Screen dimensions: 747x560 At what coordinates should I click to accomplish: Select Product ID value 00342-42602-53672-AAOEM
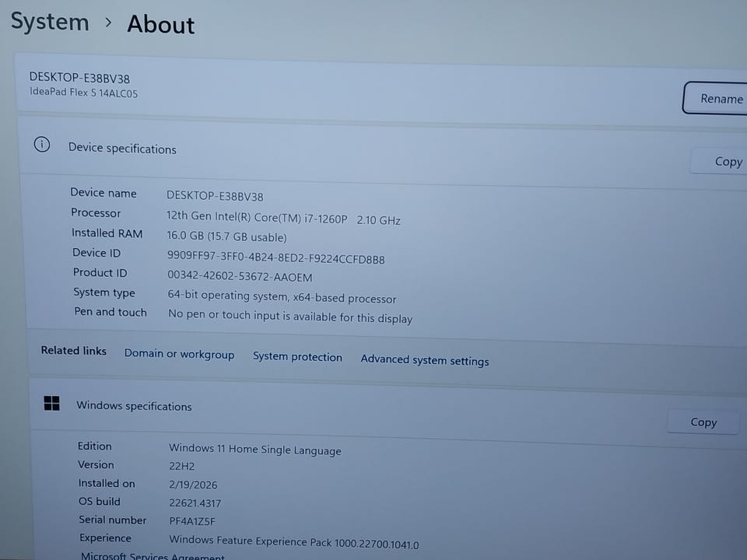240,276
